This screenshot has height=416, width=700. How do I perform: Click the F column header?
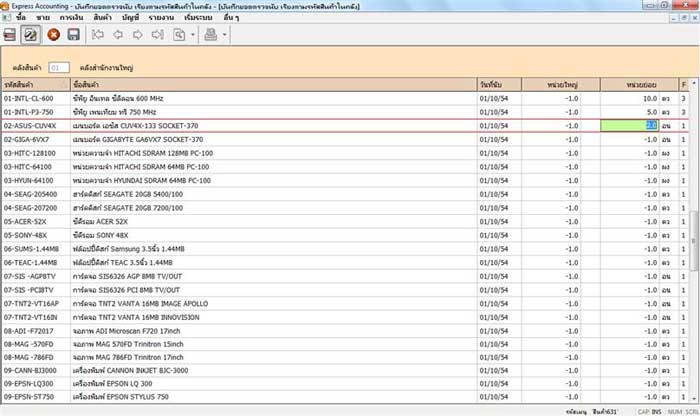(683, 84)
